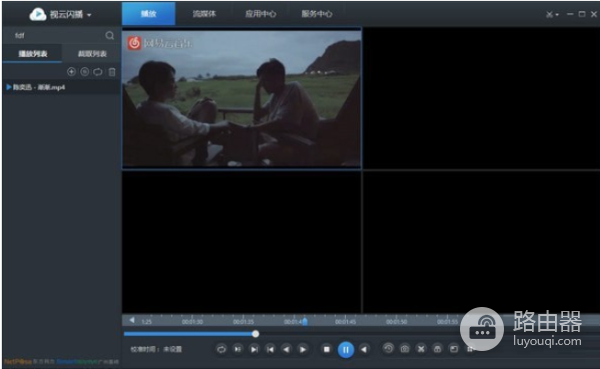This screenshot has height=369, width=600.
Task: Delete playlist item with trash icon
Action: (x=112, y=72)
